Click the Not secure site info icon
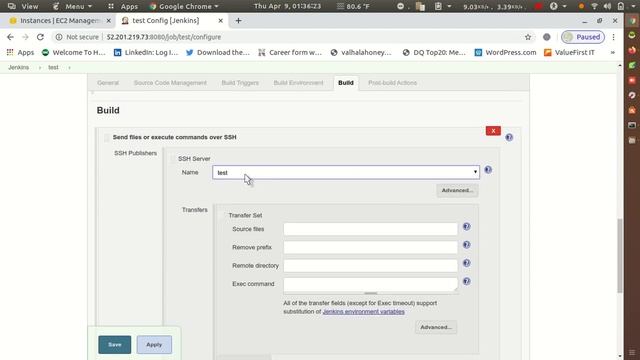 tap(59, 37)
